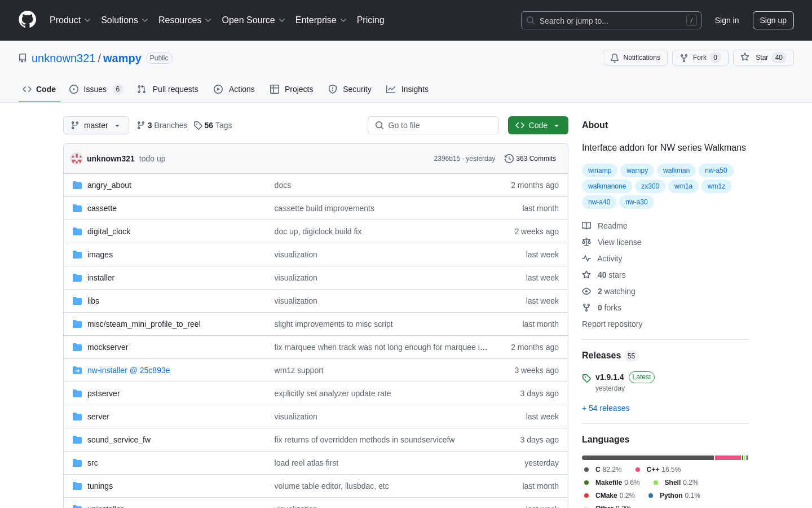Open the mockserver folder icon
The width and height of the screenshot is (812, 508).
click(77, 347)
